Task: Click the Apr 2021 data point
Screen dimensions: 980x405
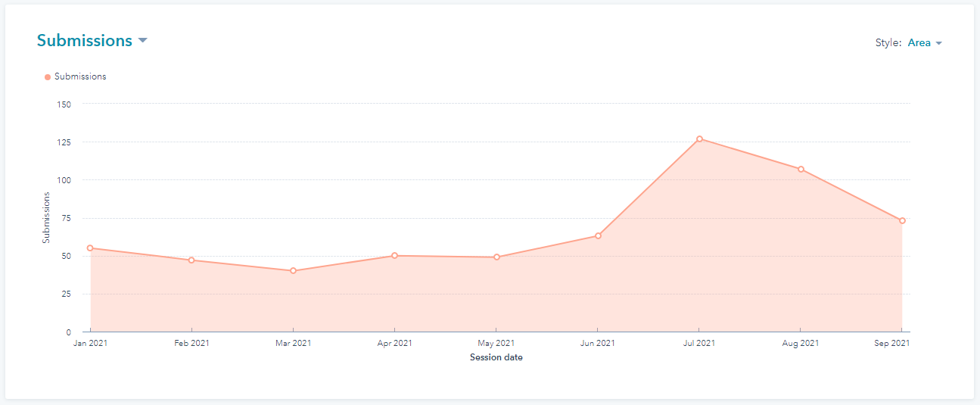Action: point(394,256)
